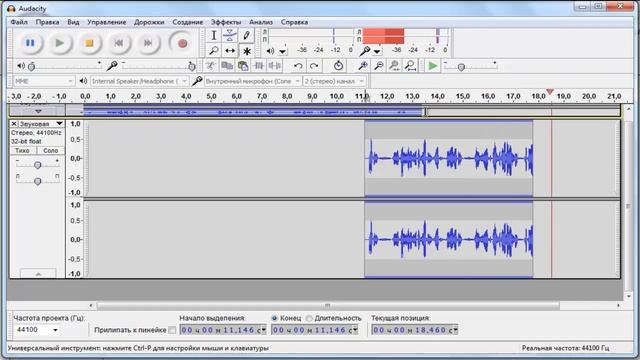Click the Fit project zoom icon
The width and height of the screenshot is (640, 360).
point(410,66)
